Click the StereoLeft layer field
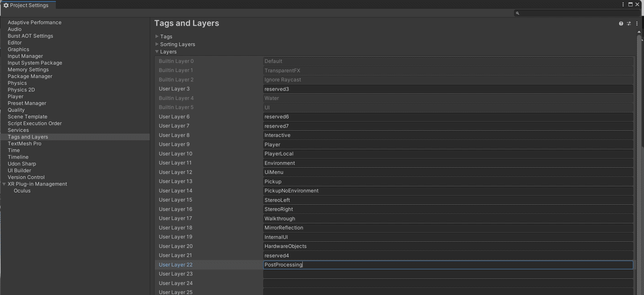This screenshot has width=644, height=295. point(448,200)
